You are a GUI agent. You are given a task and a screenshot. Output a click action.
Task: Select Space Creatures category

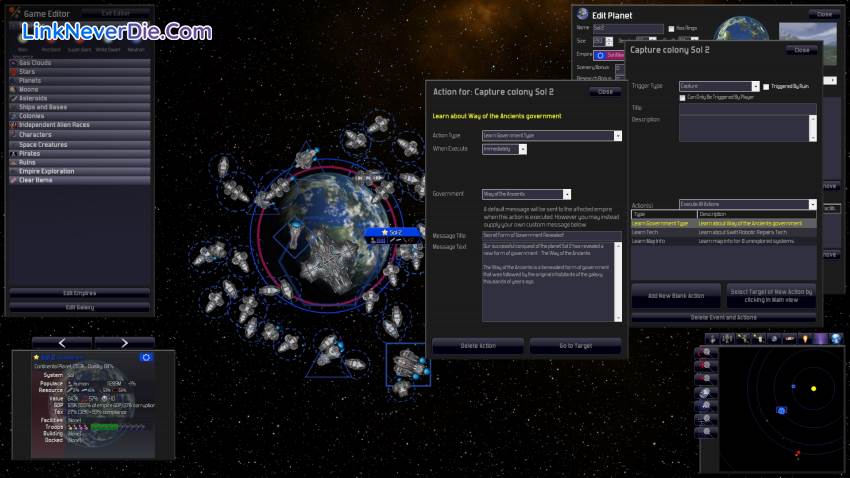click(80, 145)
